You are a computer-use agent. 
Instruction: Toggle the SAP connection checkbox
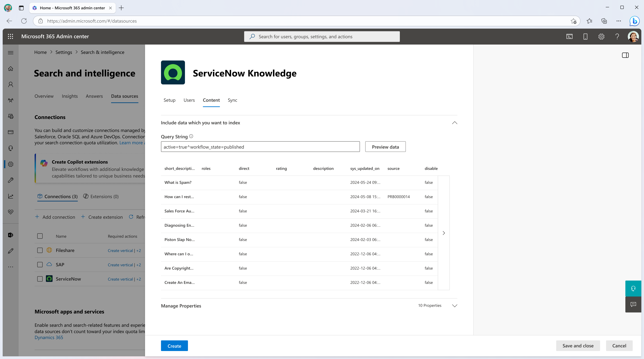pos(40,264)
